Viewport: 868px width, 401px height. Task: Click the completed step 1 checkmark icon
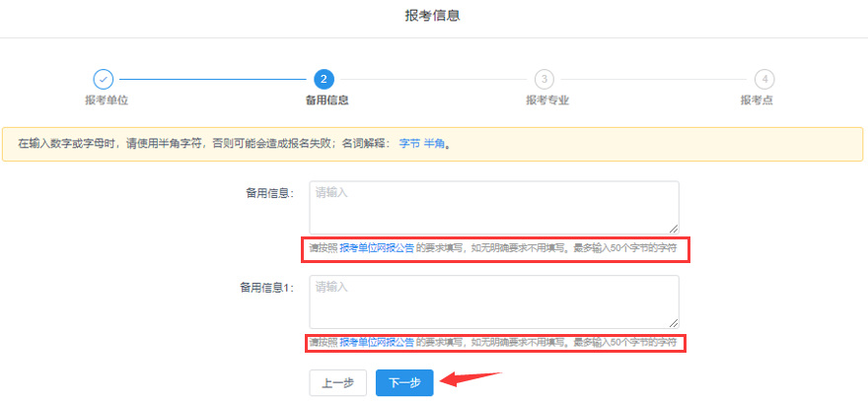click(103, 79)
